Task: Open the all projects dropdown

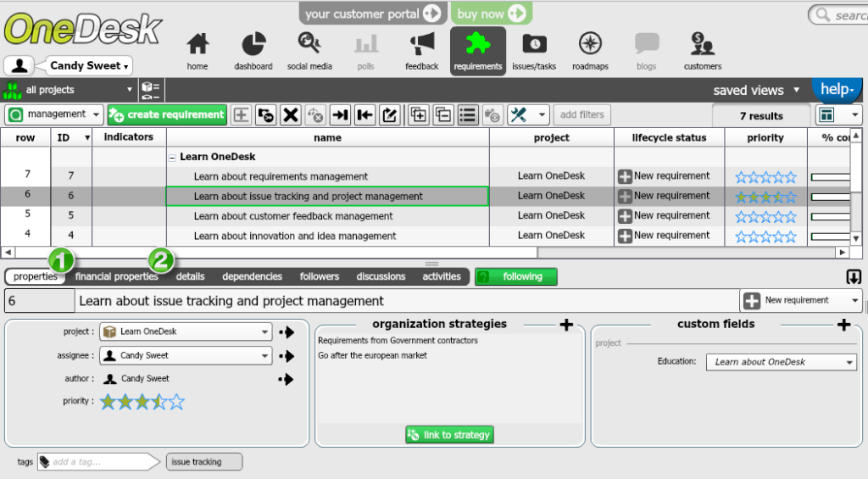Action: [69, 90]
